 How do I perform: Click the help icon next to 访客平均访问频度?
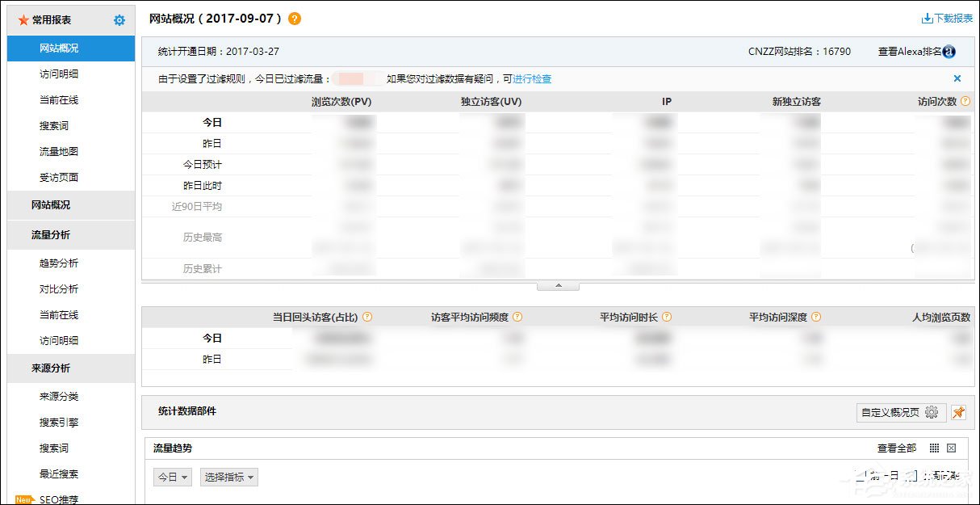pos(517,317)
